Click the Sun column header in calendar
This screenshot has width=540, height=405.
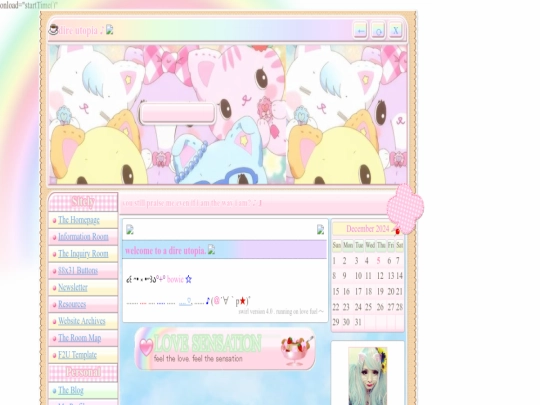tap(337, 246)
